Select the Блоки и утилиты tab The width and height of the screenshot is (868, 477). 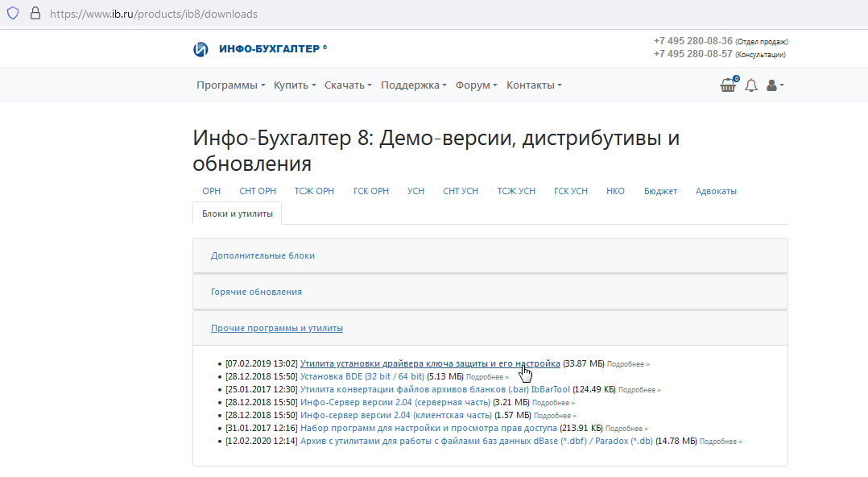pos(237,214)
